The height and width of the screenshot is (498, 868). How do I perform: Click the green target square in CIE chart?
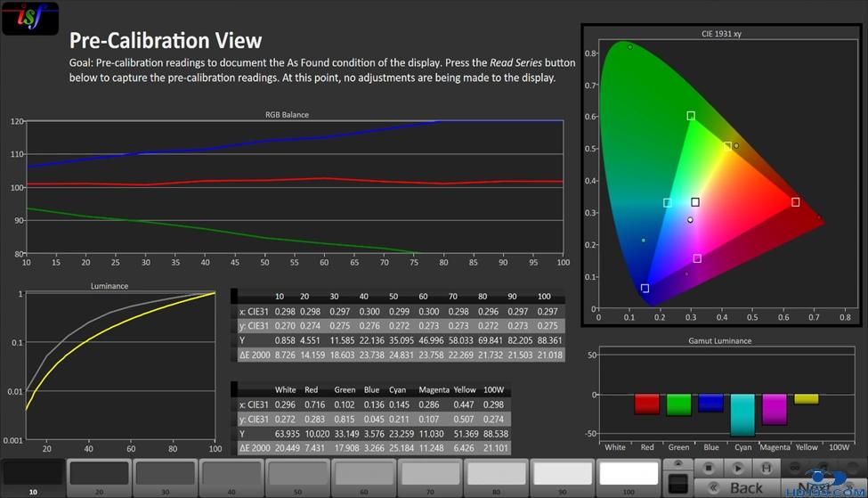[x=691, y=116]
